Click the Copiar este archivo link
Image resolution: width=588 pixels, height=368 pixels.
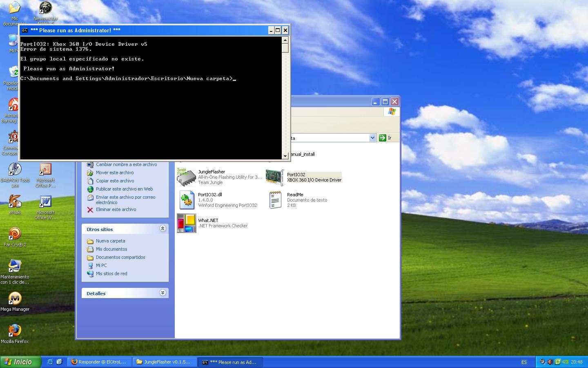pyautogui.click(x=115, y=181)
